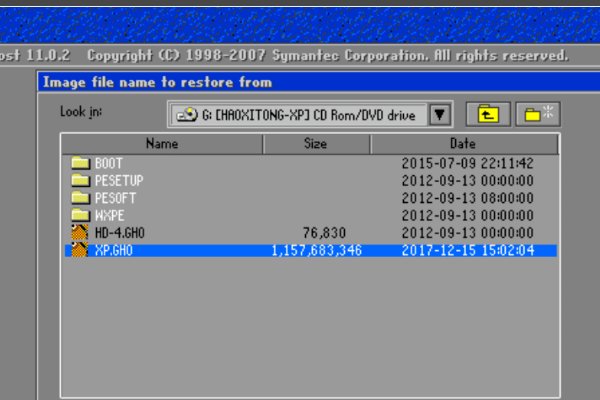Click the up one level folder icon

(x=487, y=115)
